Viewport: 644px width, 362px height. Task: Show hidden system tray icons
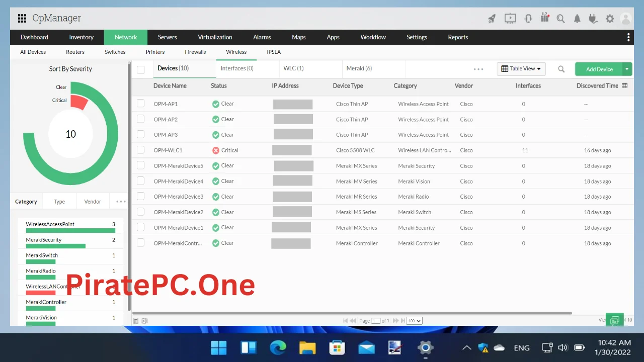(x=467, y=348)
